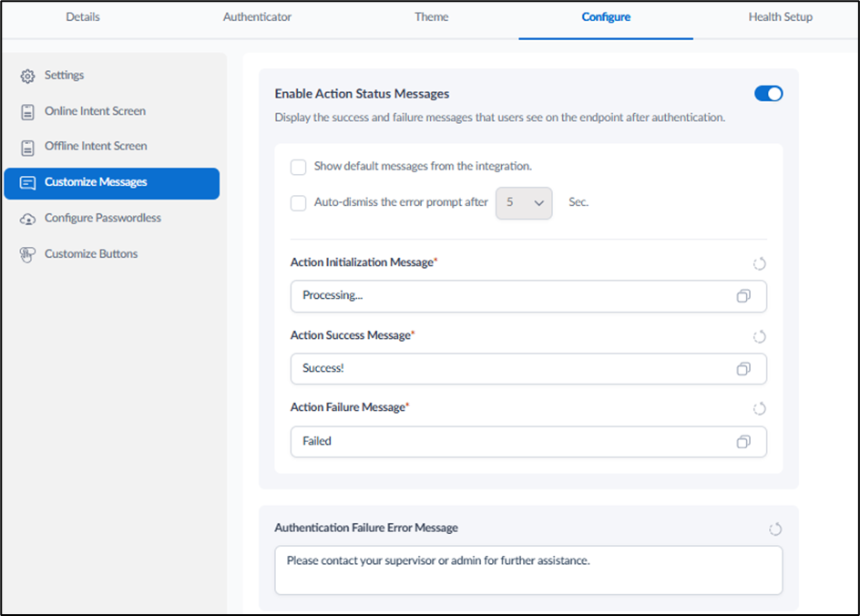Click the Authentication Failure Error Message label

366,528
